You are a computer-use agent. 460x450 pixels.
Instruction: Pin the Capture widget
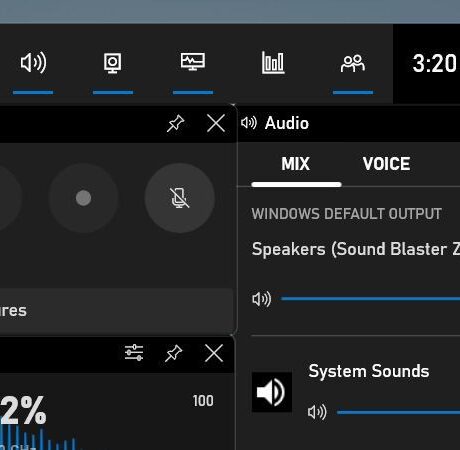click(x=175, y=124)
